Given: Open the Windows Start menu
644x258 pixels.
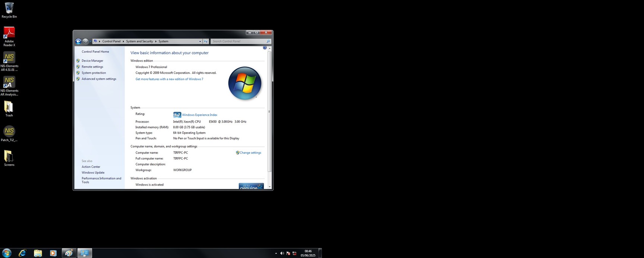Looking at the screenshot, I should [x=7, y=253].
